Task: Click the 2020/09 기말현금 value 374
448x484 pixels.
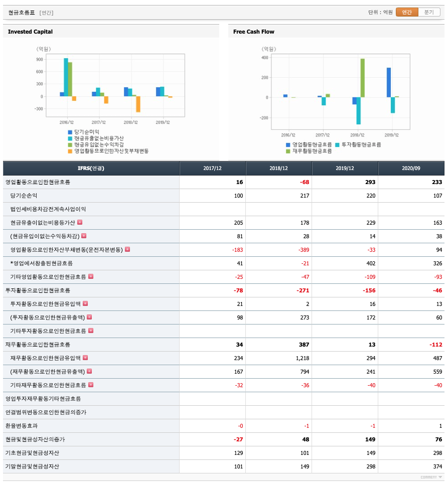Action: tap(437, 466)
